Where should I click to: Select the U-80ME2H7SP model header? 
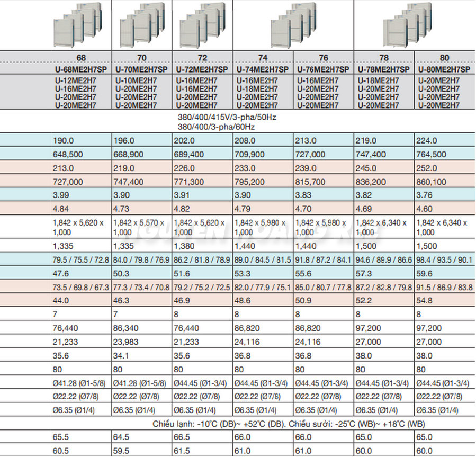pyautogui.click(x=444, y=69)
